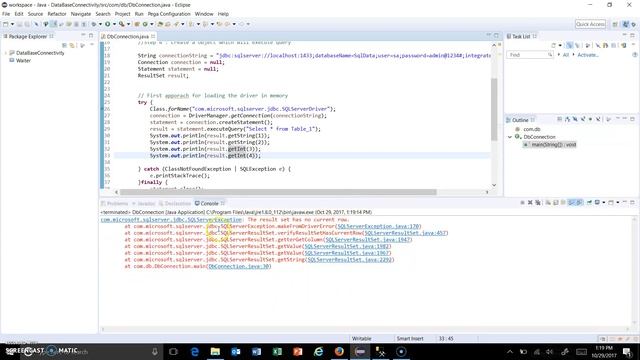640x360 pixels.
Task: Minimize the Package Explorer view
Action: [83, 36]
